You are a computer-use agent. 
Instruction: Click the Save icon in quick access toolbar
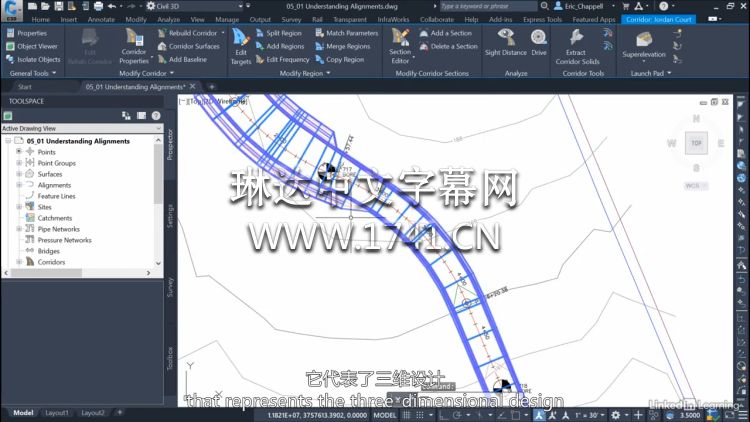[58, 6]
